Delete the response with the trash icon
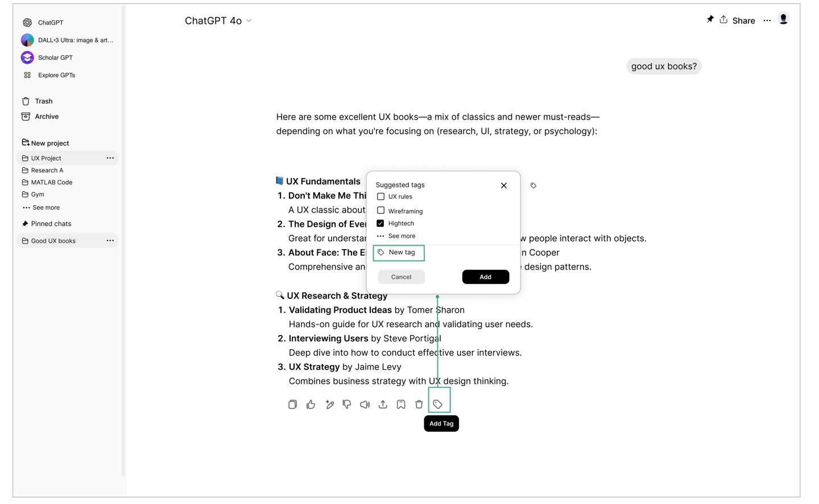The height and width of the screenshot is (504, 819). point(419,404)
